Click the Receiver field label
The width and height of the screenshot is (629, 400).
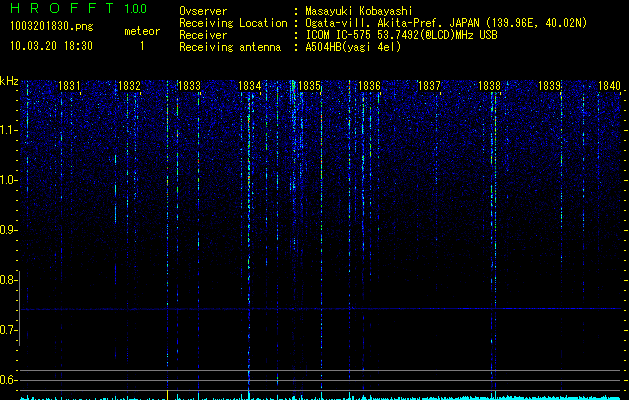(203, 35)
